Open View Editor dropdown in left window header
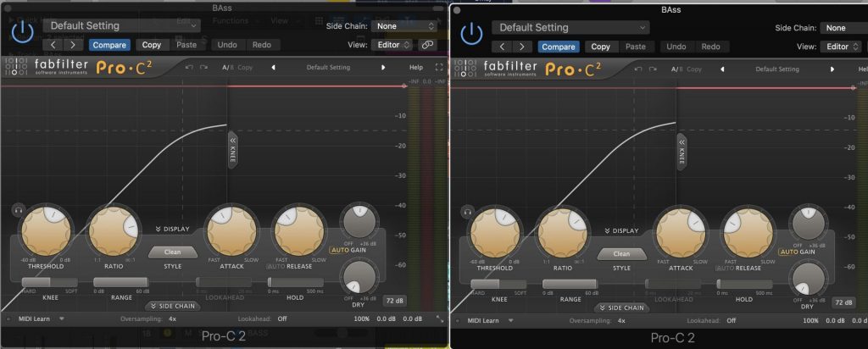The width and height of the screenshot is (868, 349). point(392,45)
